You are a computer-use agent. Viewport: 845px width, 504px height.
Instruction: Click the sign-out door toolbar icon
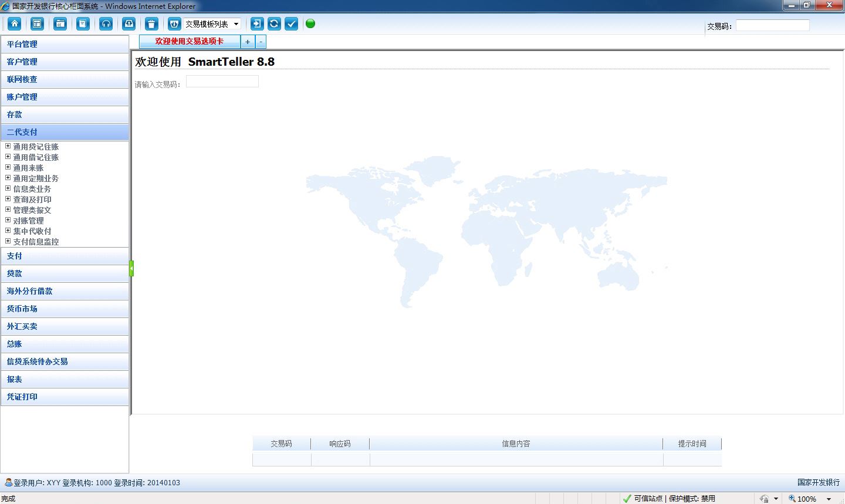point(257,23)
